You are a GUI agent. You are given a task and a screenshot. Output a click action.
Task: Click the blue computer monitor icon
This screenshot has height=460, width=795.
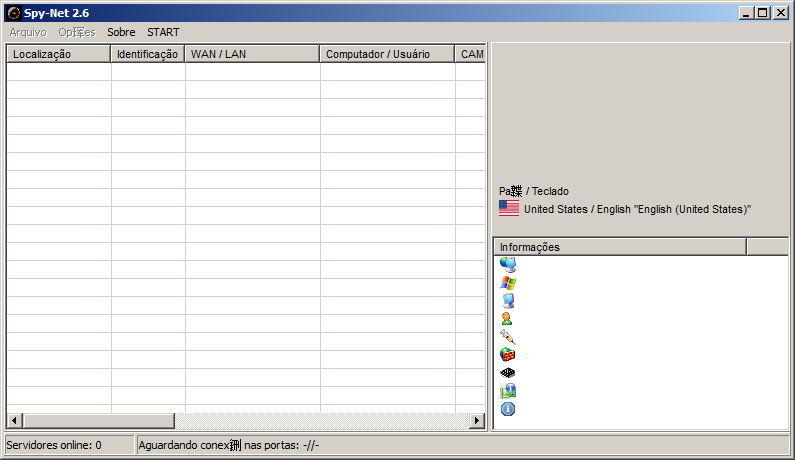tap(508, 301)
